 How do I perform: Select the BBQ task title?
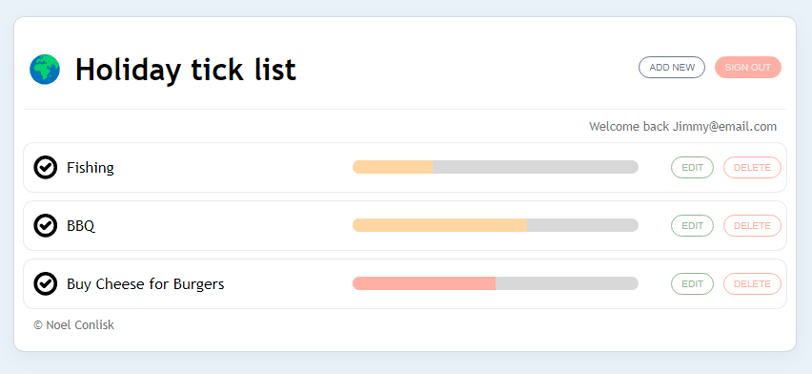(81, 226)
